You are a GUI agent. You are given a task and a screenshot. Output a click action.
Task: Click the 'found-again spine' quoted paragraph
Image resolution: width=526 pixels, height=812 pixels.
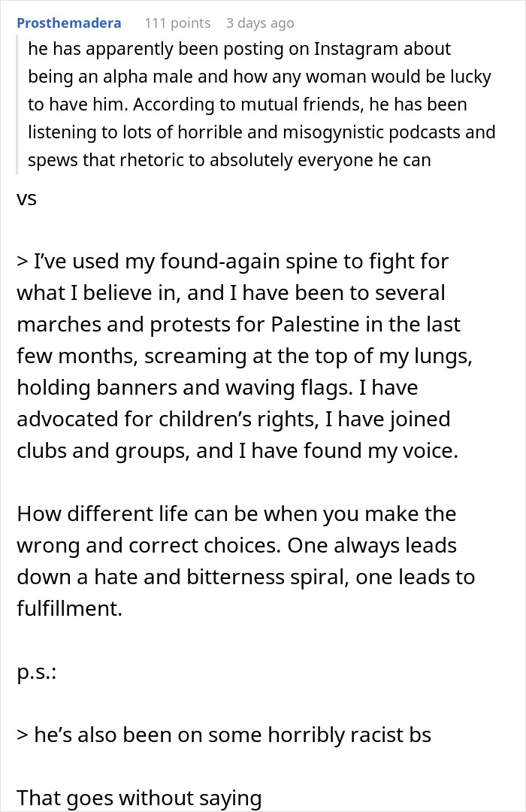click(244, 356)
